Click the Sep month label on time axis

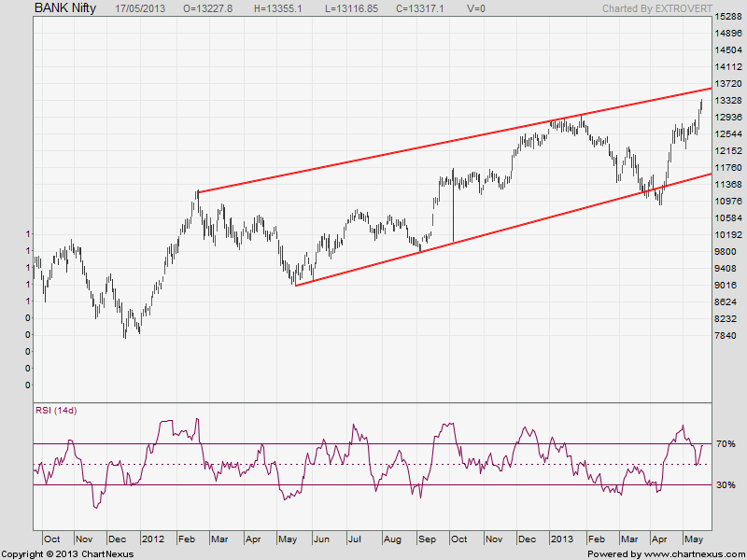[427, 539]
